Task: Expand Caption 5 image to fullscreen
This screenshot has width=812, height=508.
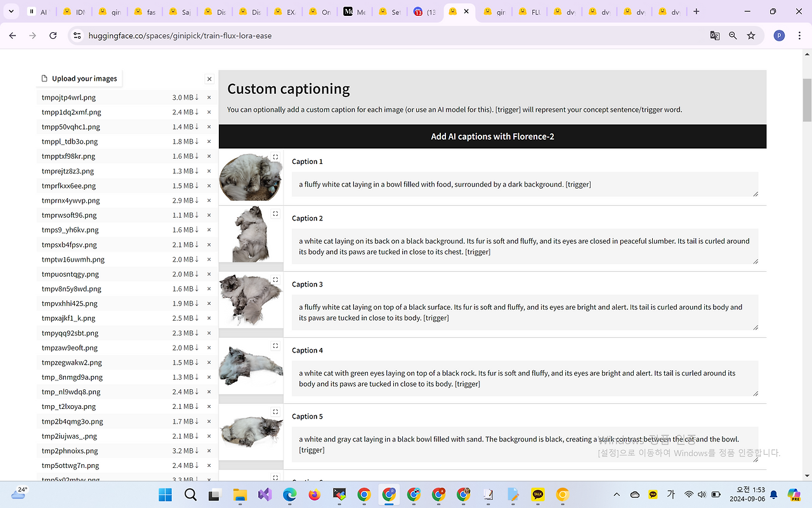Action: 275,412
